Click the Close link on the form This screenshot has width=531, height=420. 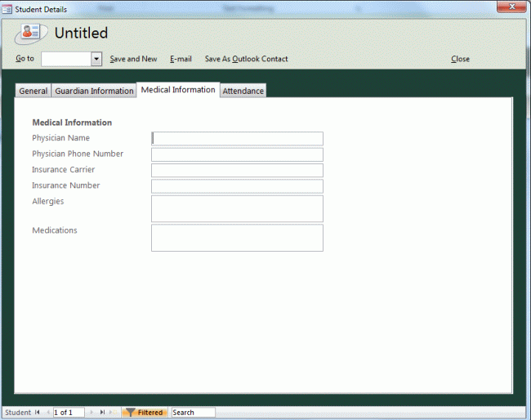point(460,59)
